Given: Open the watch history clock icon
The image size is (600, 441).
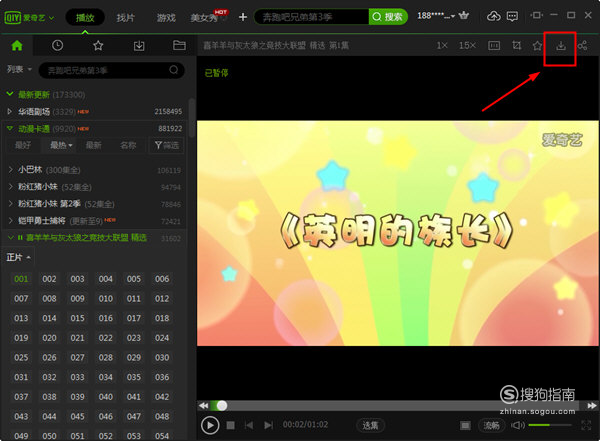Looking at the screenshot, I should (x=57, y=46).
